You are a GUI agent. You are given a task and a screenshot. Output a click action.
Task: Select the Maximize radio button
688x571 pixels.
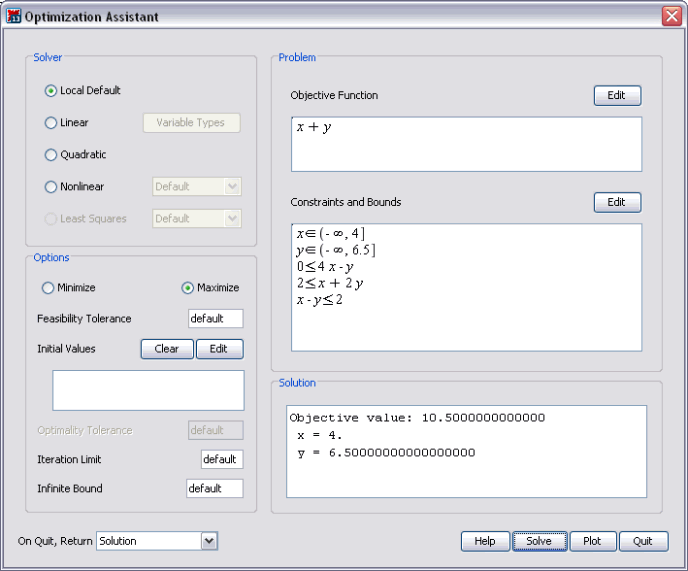tap(187, 288)
